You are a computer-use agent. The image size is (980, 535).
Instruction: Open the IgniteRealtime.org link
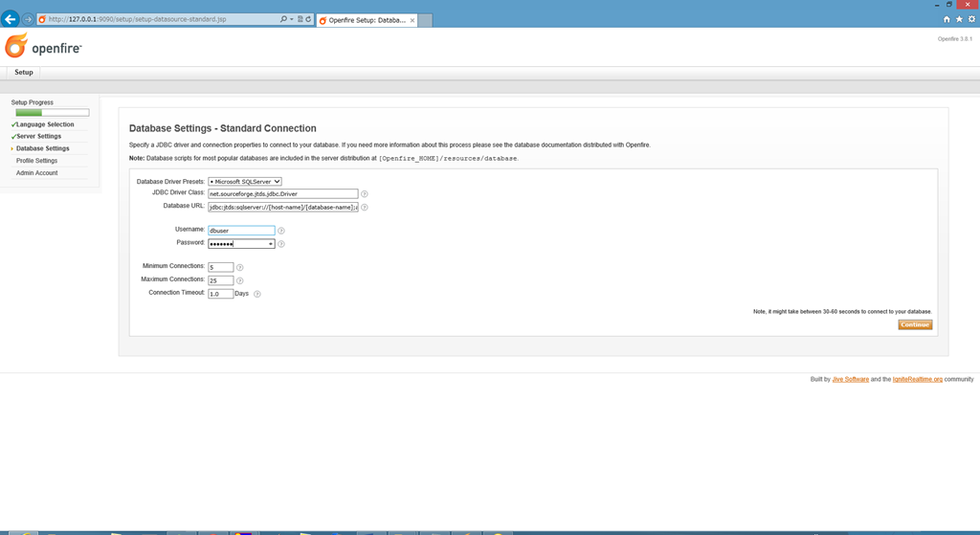coord(918,379)
